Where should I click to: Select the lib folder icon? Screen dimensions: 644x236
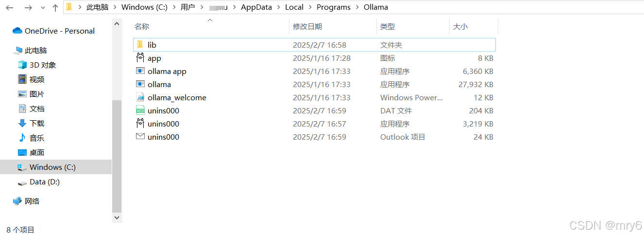(140, 45)
